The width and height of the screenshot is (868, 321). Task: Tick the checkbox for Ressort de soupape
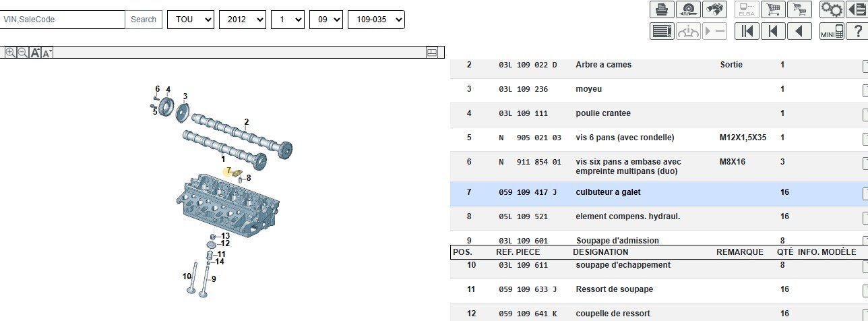click(x=865, y=290)
